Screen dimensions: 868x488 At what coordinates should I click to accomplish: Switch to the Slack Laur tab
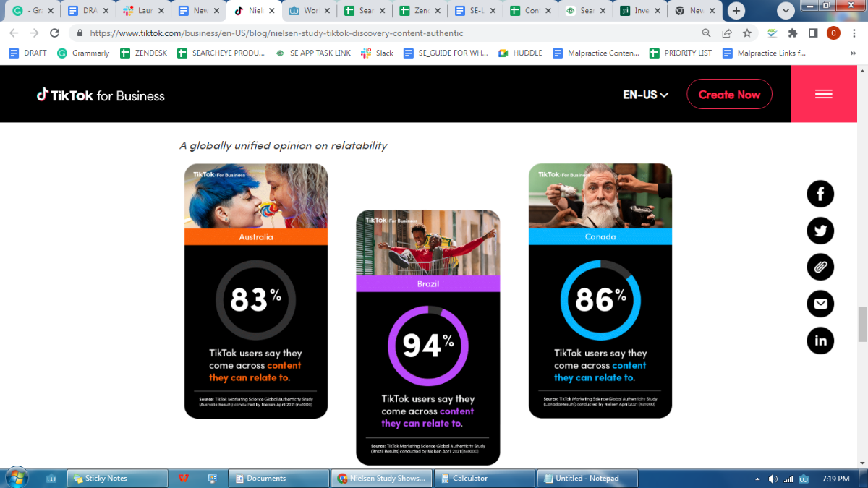[145, 11]
